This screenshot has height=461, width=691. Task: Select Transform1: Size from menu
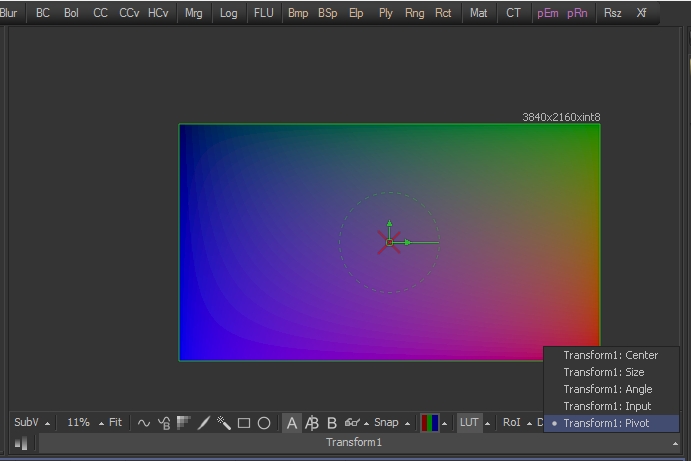(611, 372)
